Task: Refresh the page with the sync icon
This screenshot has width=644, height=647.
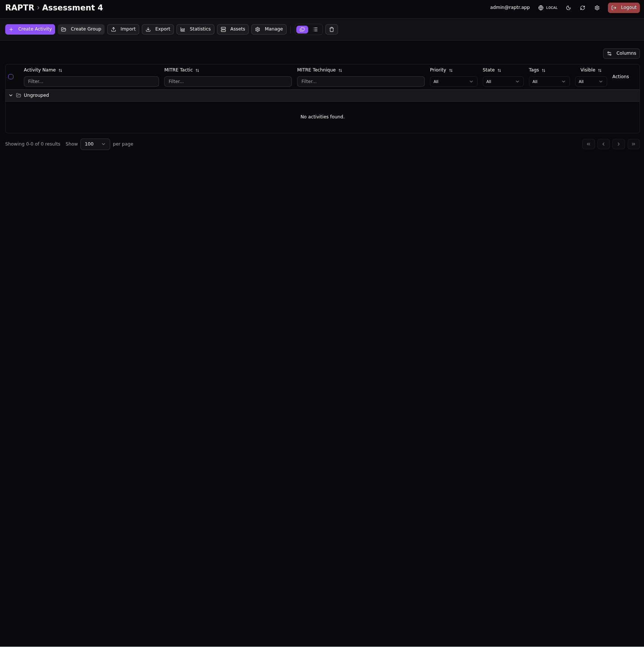Action: pos(583,7)
